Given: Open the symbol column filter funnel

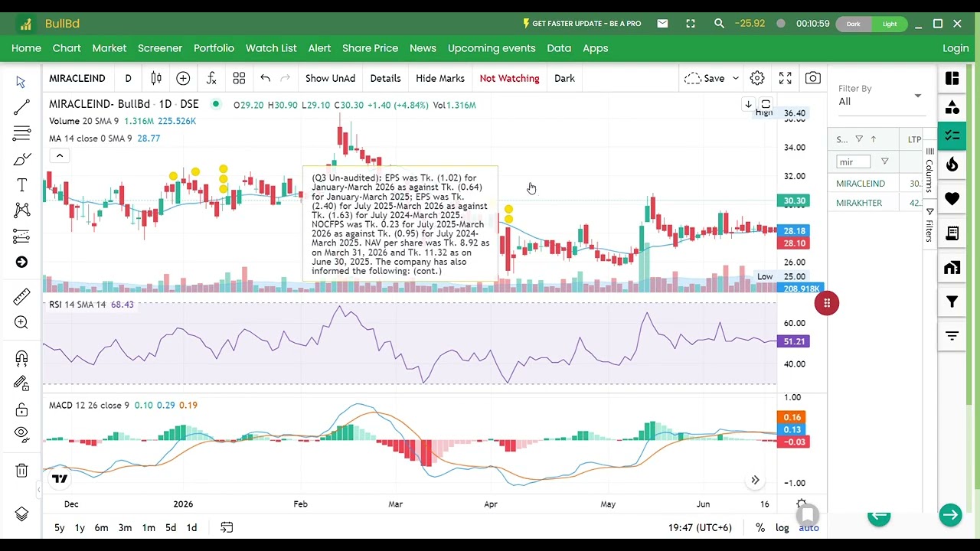Looking at the screenshot, I should (859, 139).
